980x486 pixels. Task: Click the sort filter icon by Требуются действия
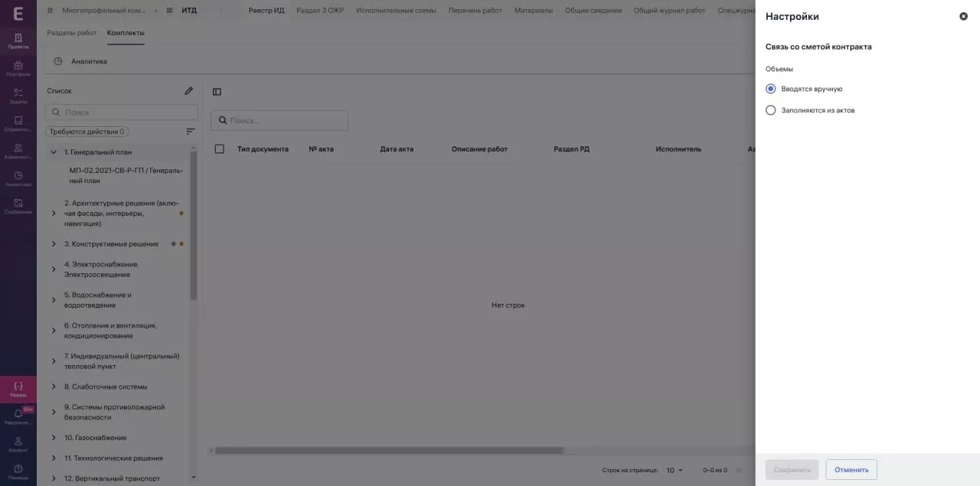click(191, 132)
